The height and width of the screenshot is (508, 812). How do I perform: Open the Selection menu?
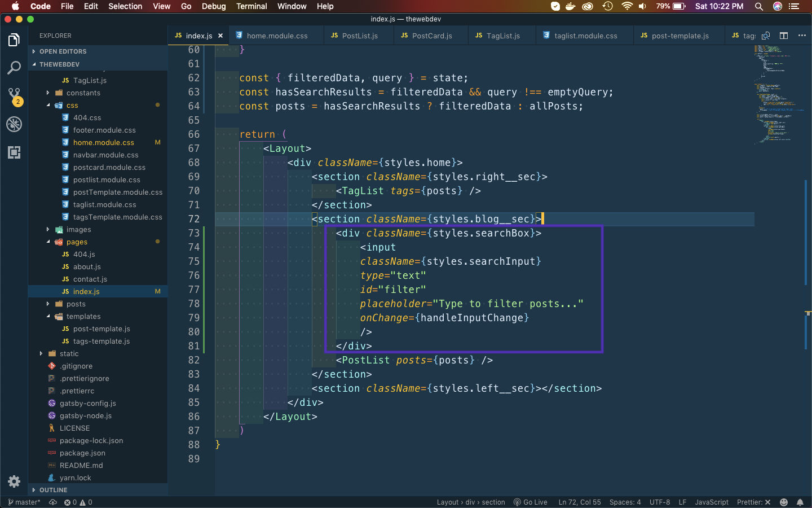coord(125,6)
